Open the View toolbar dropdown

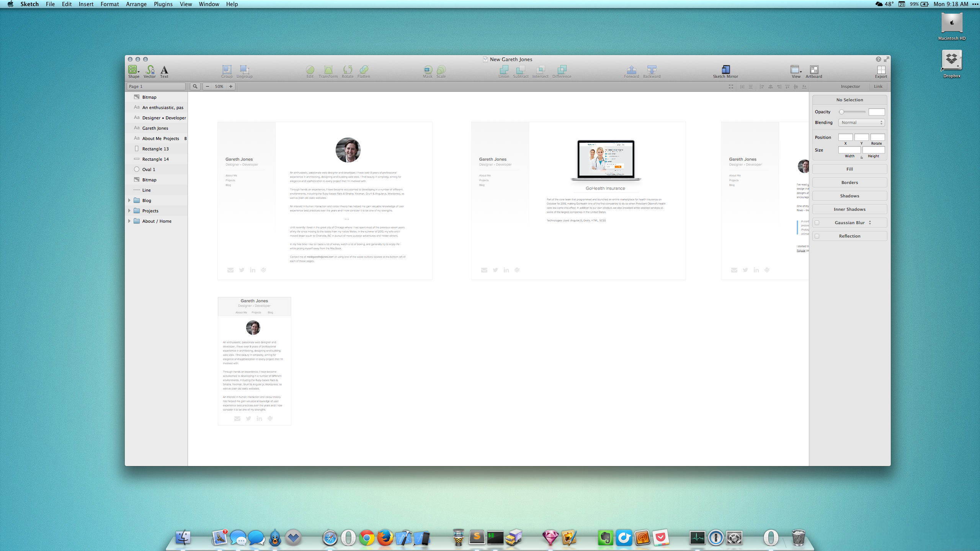point(796,71)
